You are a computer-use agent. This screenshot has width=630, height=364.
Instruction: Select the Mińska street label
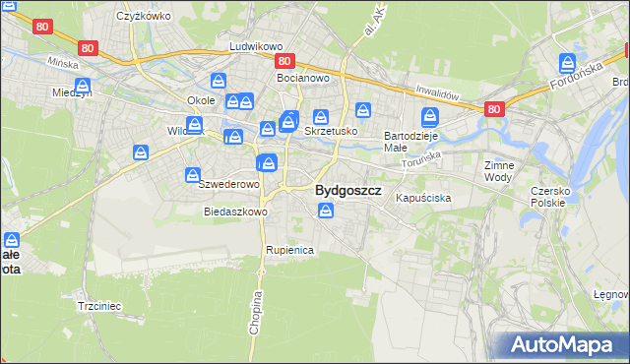coord(63,63)
